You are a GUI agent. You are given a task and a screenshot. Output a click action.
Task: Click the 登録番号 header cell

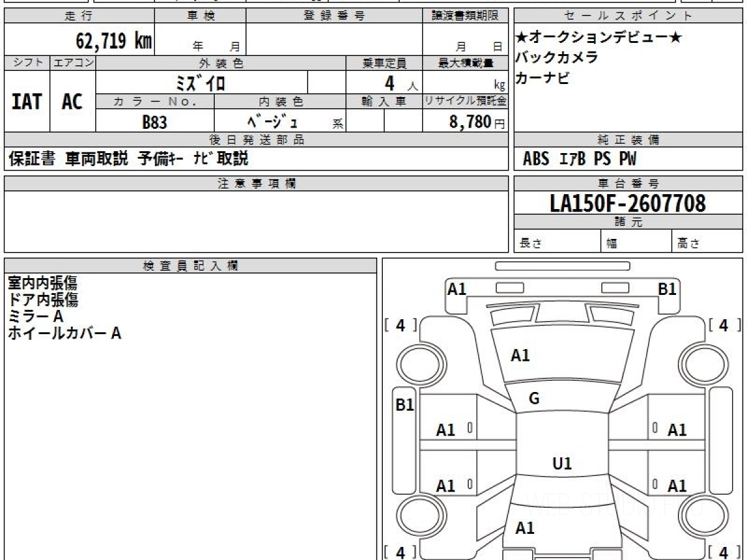point(334,16)
